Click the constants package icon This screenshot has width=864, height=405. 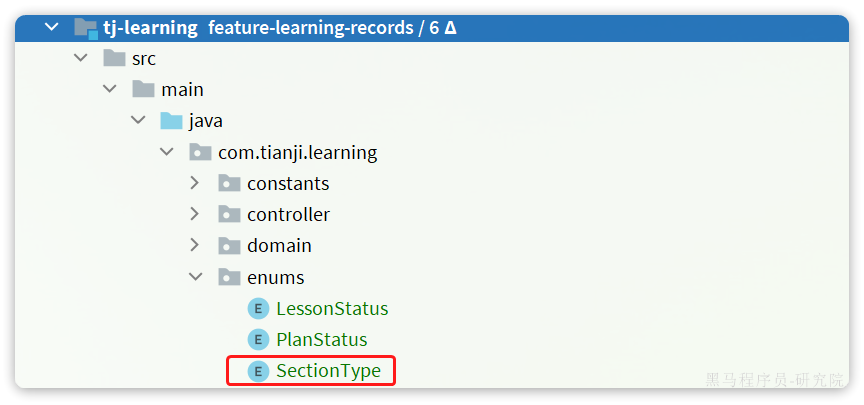pos(229,183)
